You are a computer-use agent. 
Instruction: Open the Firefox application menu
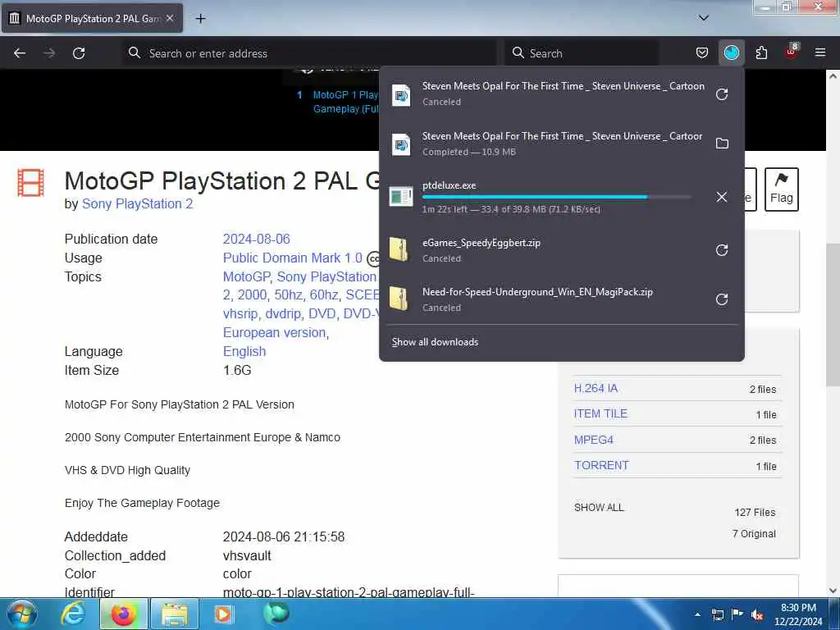click(820, 53)
